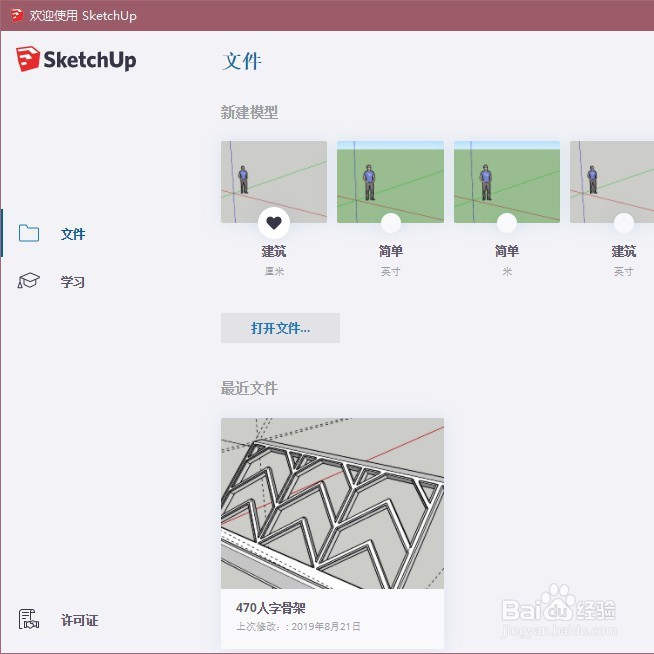Click the 厘米 unit label under 建筑
Image resolution: width=654 pixels, height=654 pixels.
(x=274, y=272)
